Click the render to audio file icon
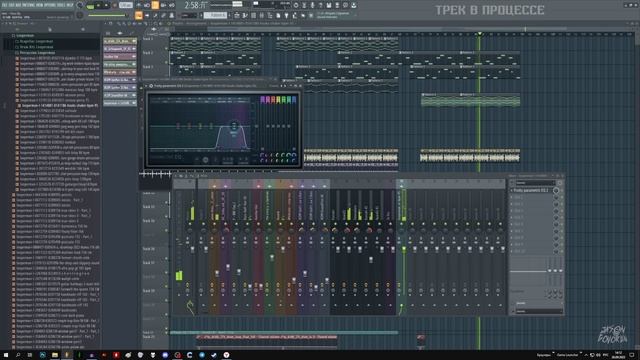Image resolution: width=640 pixels, height=360 pixels. pyautogui.click(x=337, y=5)
